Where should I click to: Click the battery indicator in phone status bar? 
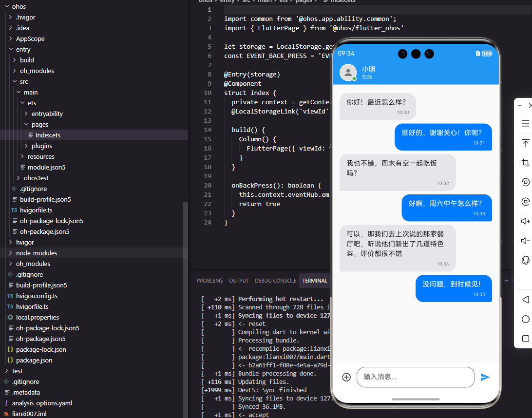[487, 54]
